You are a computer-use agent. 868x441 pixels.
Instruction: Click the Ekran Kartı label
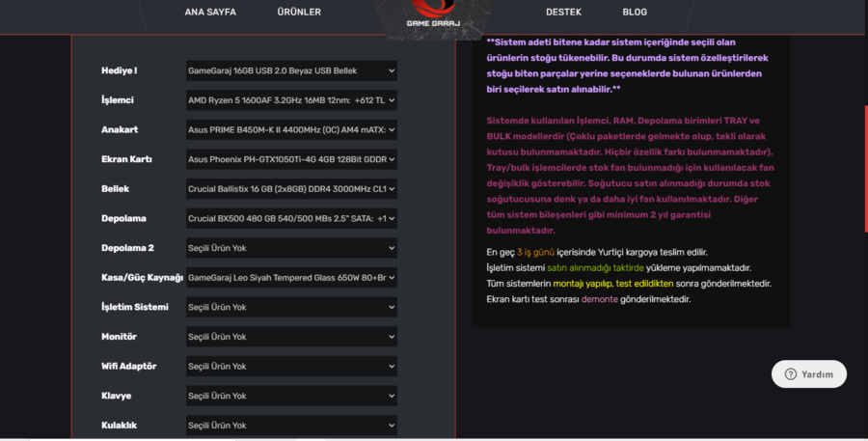click(126, 159)
